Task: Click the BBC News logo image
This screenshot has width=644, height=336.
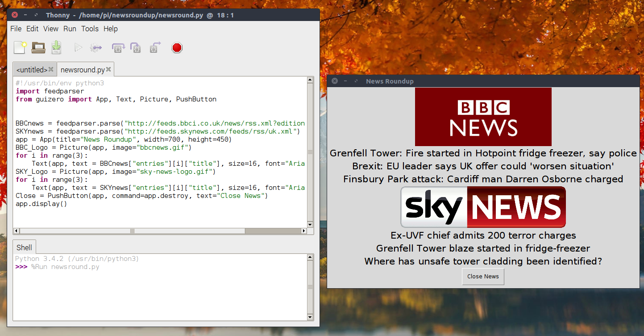Action: pyautogui.click(x=483, y=117)
